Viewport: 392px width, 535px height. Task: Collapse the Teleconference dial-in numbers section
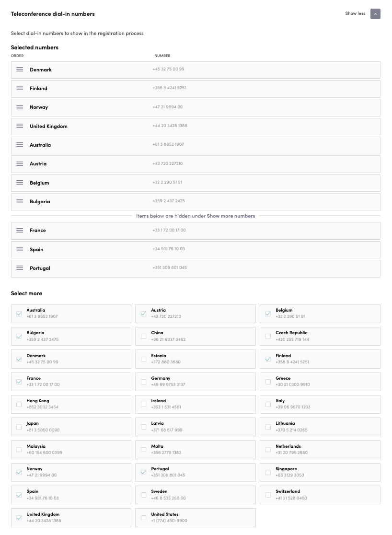(375, 14)
